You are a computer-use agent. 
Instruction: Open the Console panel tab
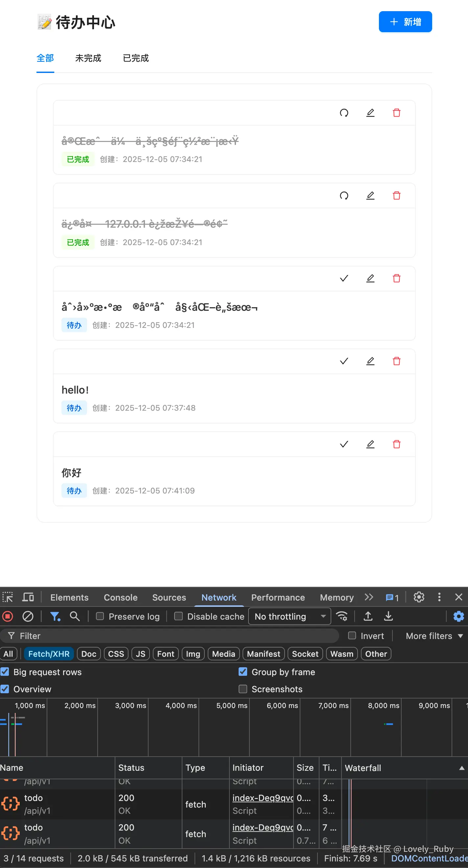pyautogui.click(x=120, y=597)
